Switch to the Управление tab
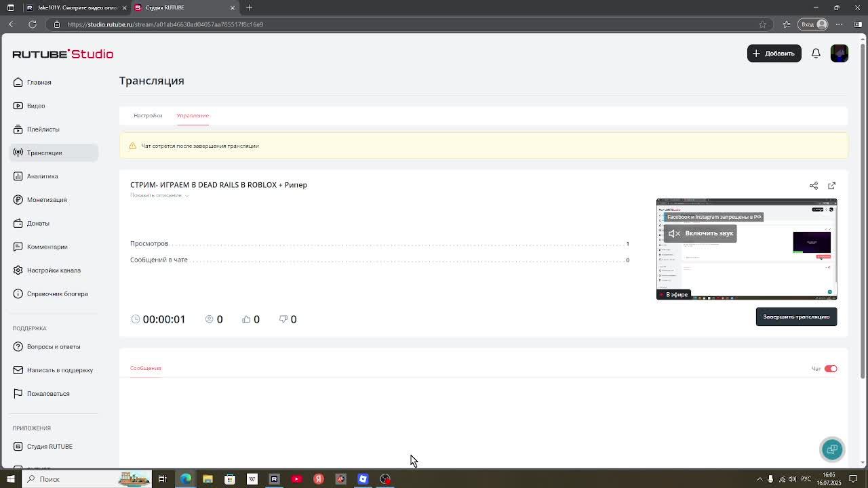Screen dimensions: 868x488 pyautogui.click(x=193, y=115)
